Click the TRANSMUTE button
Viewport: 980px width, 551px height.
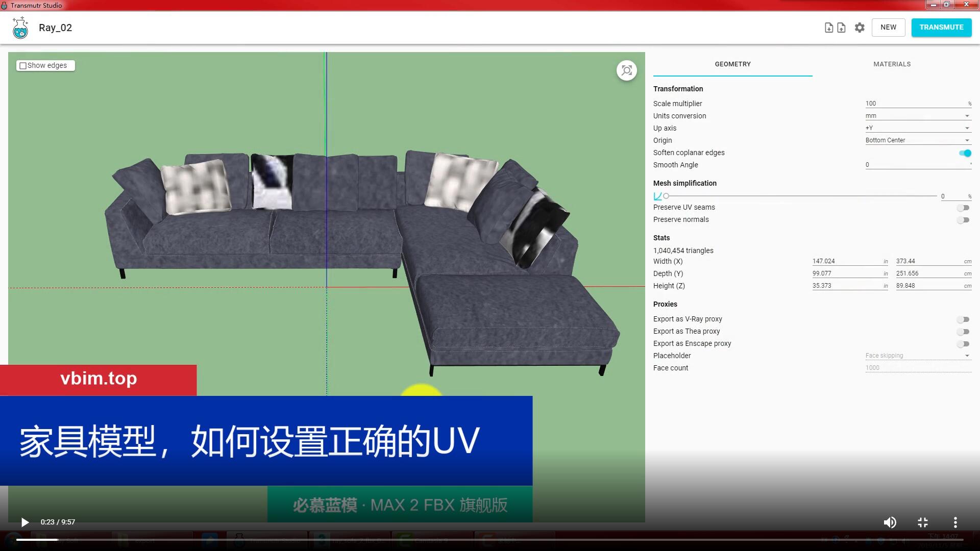(x=941, y=28)
